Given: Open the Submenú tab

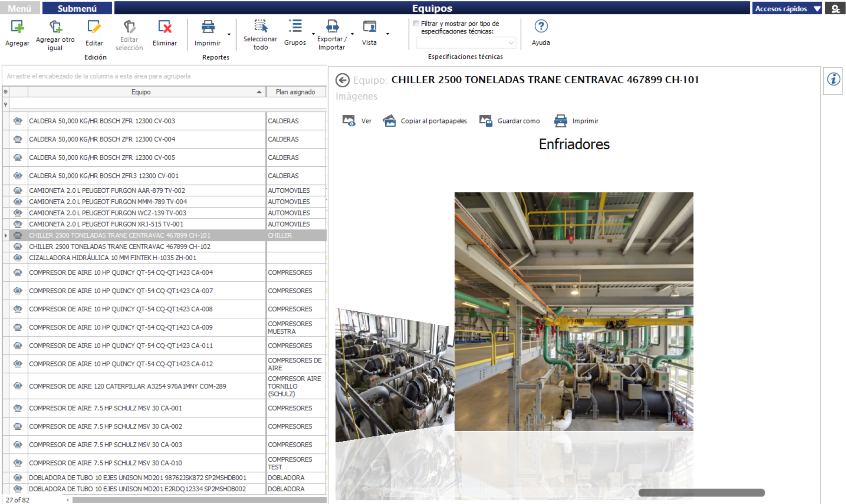Looking at the screenshot, I should point(77,8).
